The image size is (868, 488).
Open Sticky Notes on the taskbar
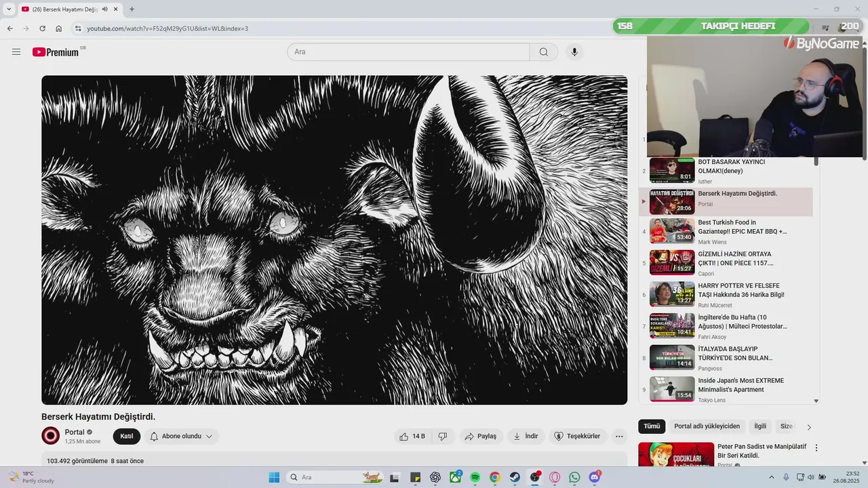tap(415, 477)
